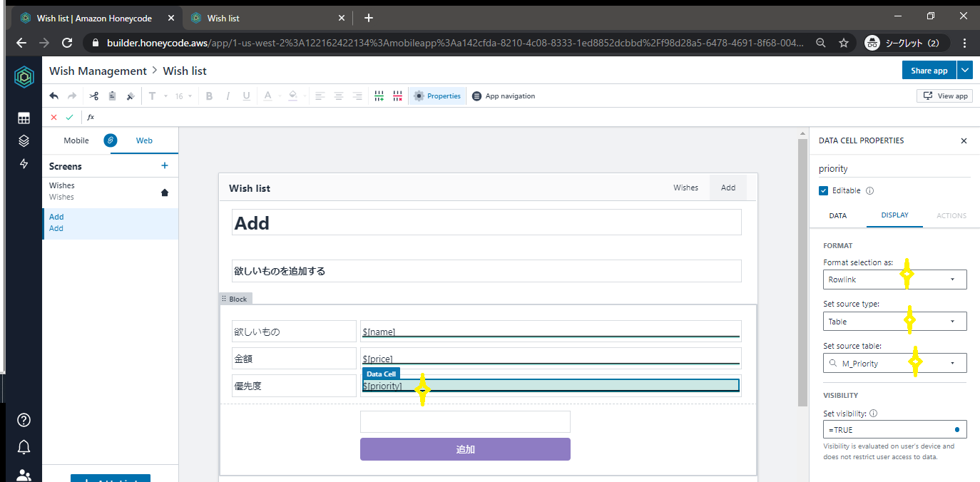
Task: Click the Add tab in app preview
Action: coord(728,188)
